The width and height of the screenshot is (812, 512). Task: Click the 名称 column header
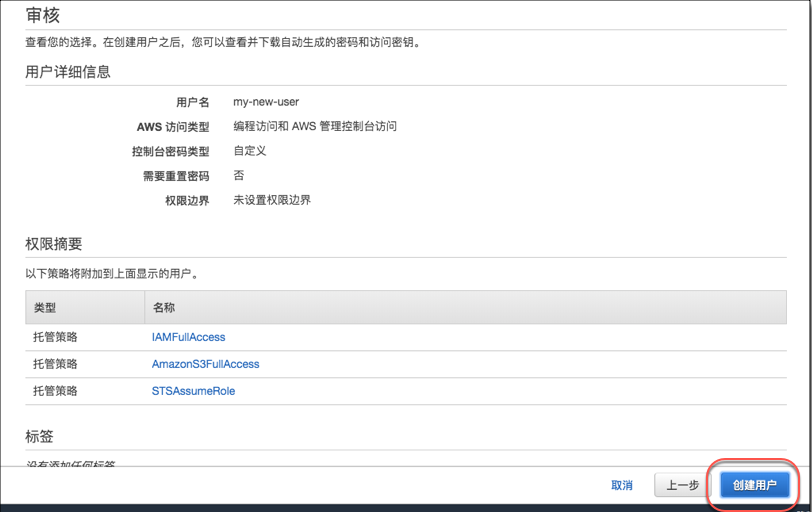[164, 308]
